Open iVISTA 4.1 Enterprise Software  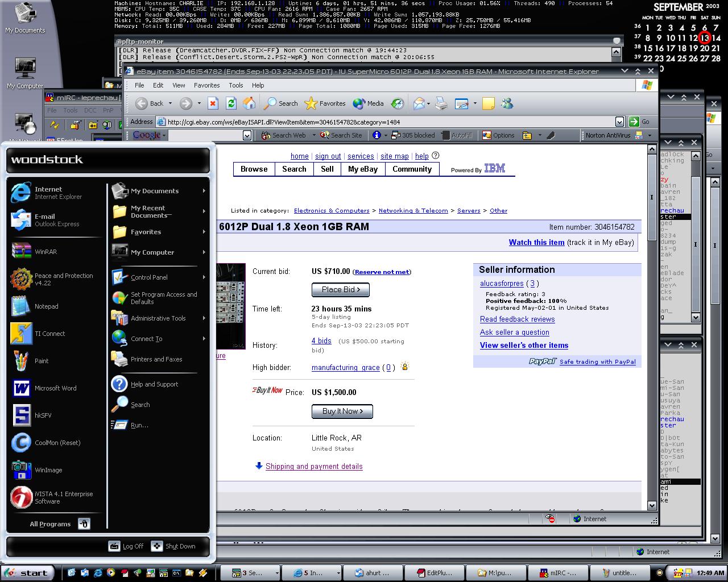point(55,497)
